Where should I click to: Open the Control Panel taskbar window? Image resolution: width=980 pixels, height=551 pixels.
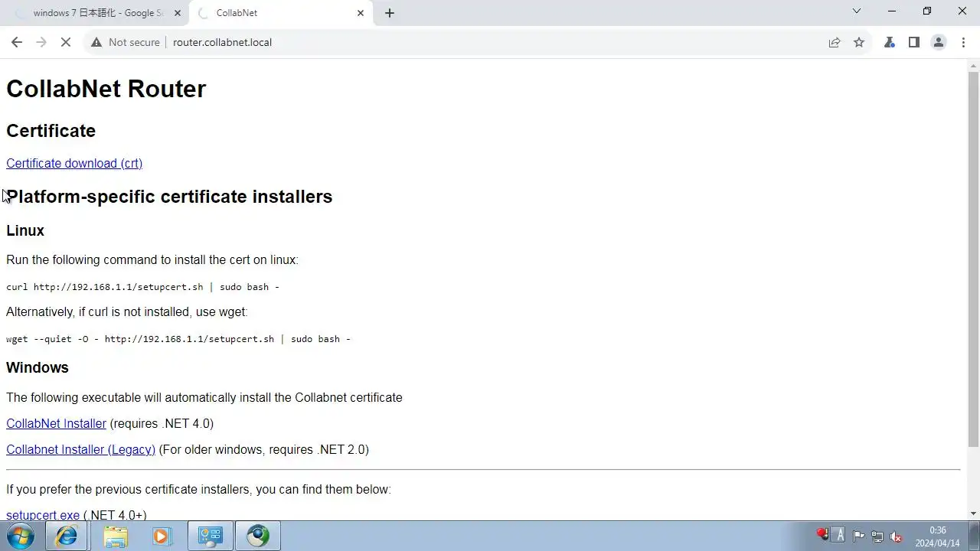point(211,536)
